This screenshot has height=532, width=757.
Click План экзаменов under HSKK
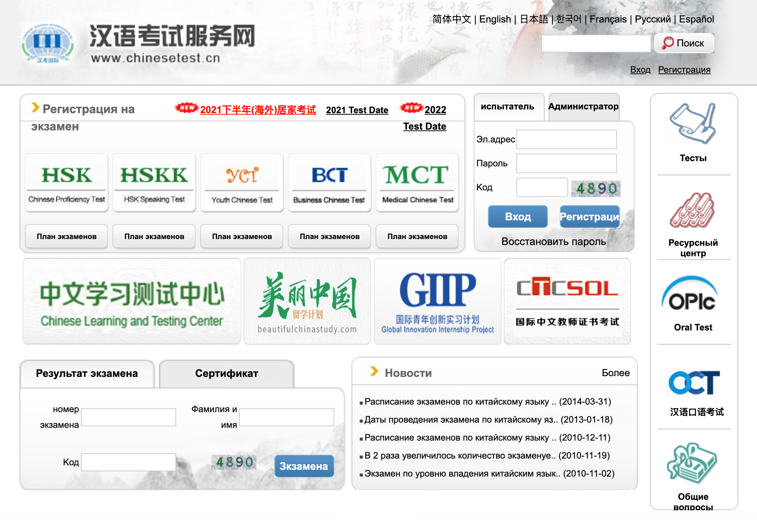[154, 236]
